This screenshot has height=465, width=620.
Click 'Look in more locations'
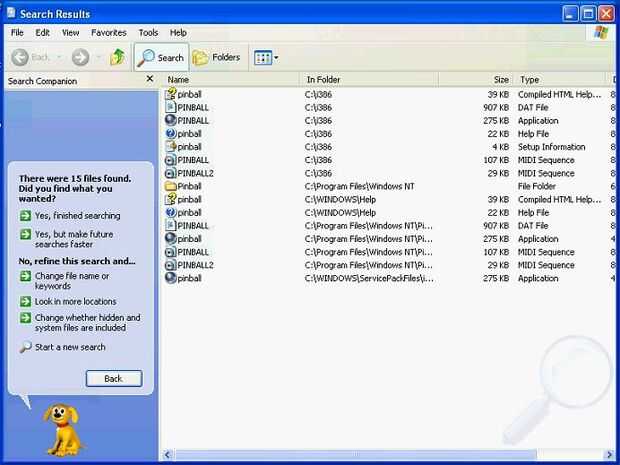(68, 302)
